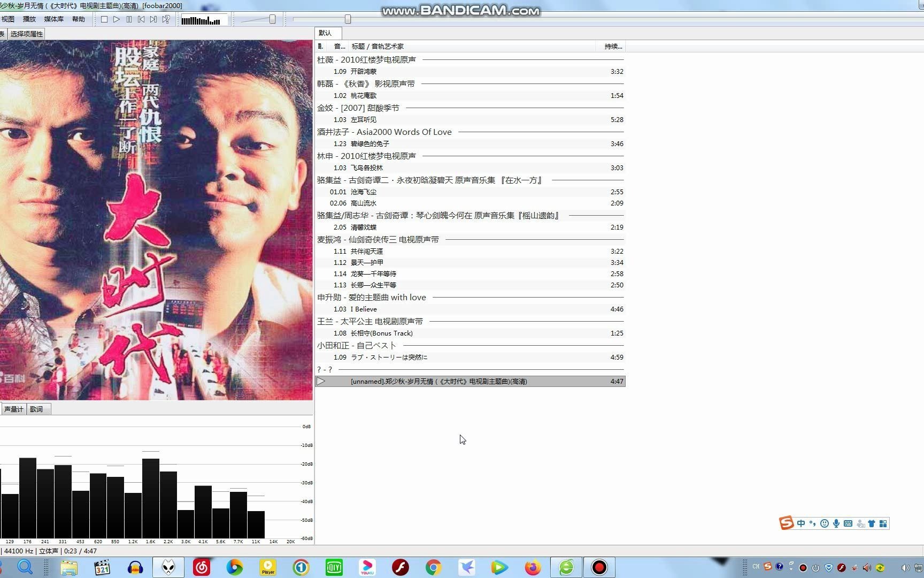Select the playing track 郑少秋-岁月无情
The image size is (924, 578).
click(x=470, y=382)
